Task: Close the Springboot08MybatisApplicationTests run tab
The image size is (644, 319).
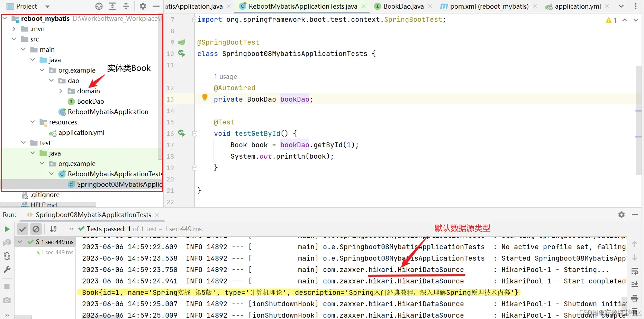Action: tap(157, 215)
